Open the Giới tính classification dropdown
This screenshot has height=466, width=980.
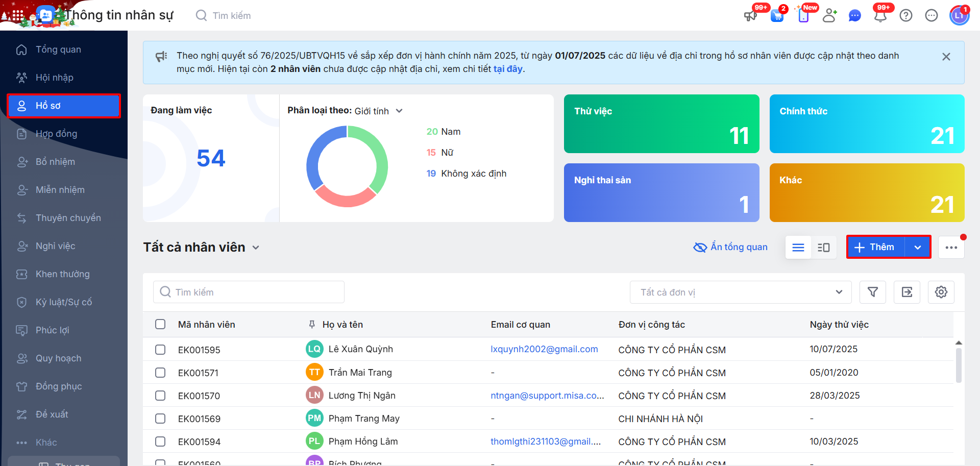point(378,111)
